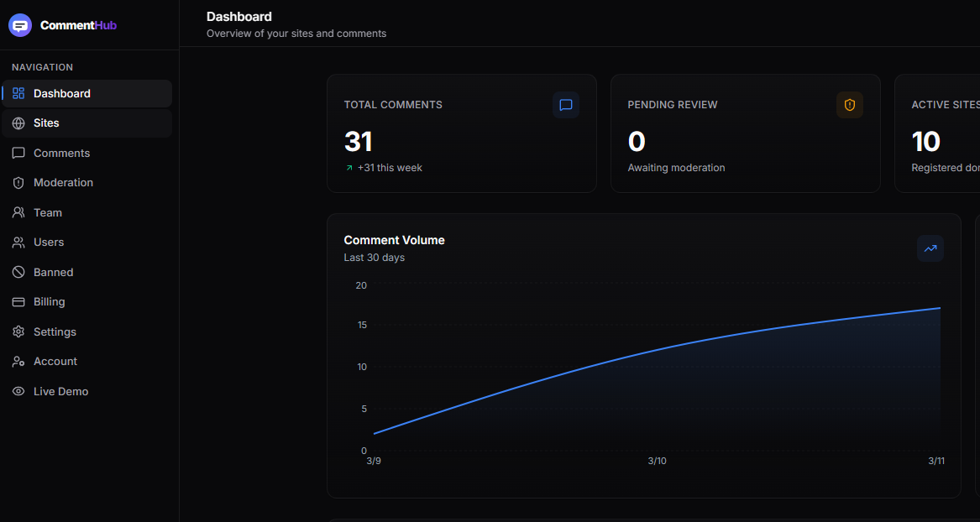Click the Moderation shield icon in sidebar

point(18,182)
